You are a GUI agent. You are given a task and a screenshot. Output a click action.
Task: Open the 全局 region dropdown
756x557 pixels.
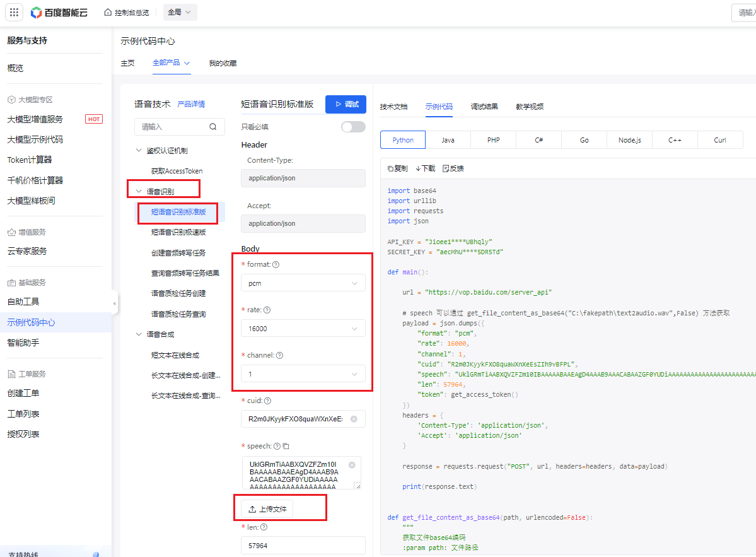(x=179, y=12)
